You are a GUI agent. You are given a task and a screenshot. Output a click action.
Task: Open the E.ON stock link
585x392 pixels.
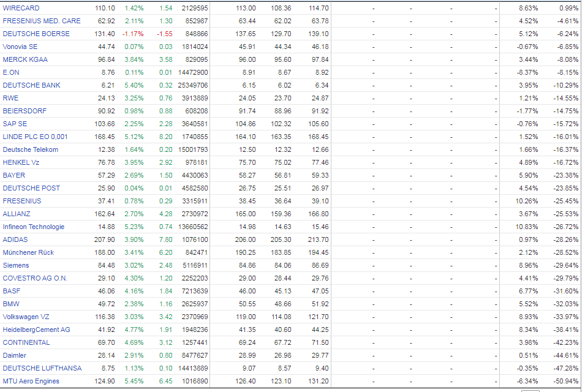(x=11, y=72)
